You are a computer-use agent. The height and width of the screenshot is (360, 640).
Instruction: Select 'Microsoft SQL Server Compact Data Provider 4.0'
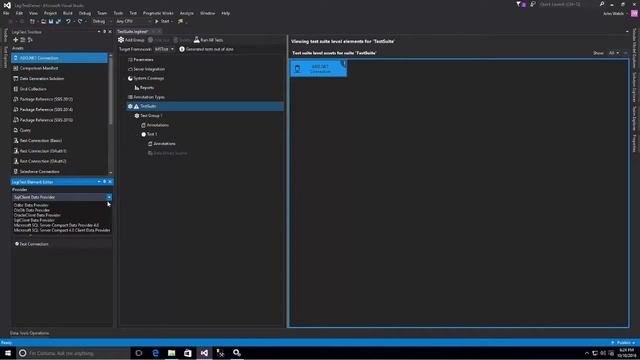(56, 225)
